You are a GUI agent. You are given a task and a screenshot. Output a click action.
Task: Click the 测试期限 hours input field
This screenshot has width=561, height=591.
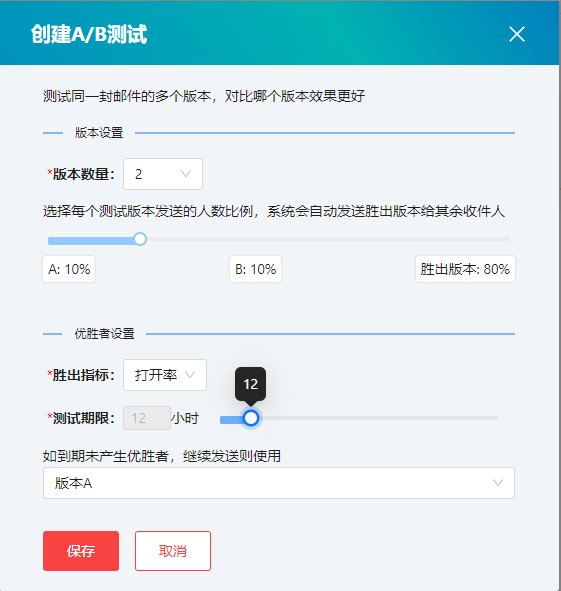coord(147,418)
